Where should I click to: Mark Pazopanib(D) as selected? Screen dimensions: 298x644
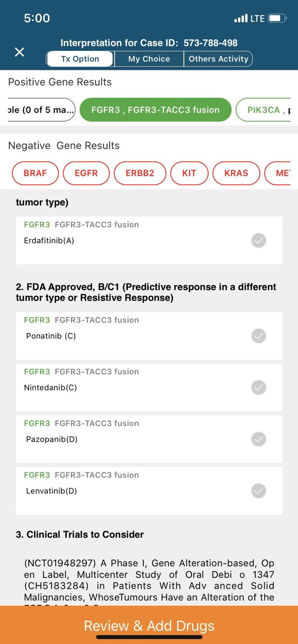tap(258, 439)
